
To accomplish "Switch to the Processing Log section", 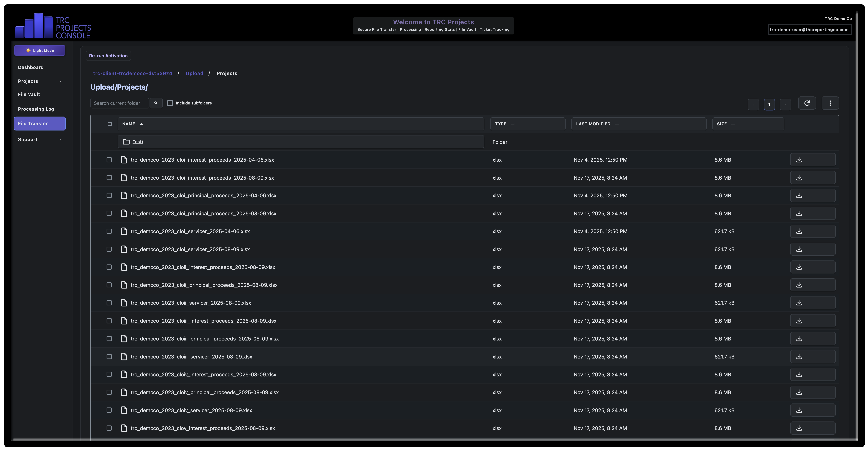I will pos(36,109).
